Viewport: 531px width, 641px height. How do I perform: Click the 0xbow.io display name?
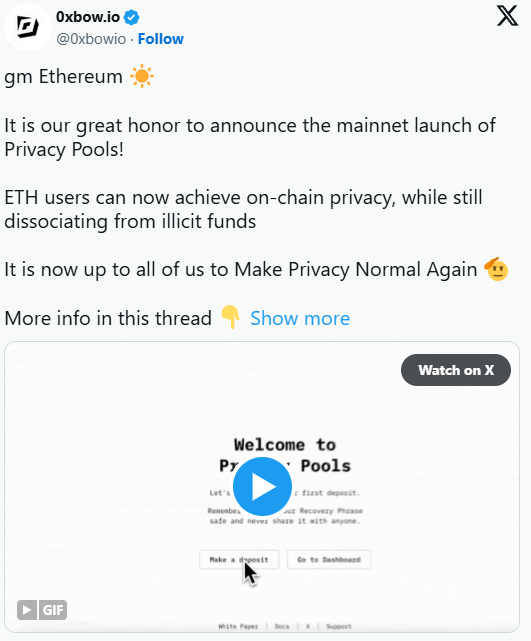click(88, 17)
